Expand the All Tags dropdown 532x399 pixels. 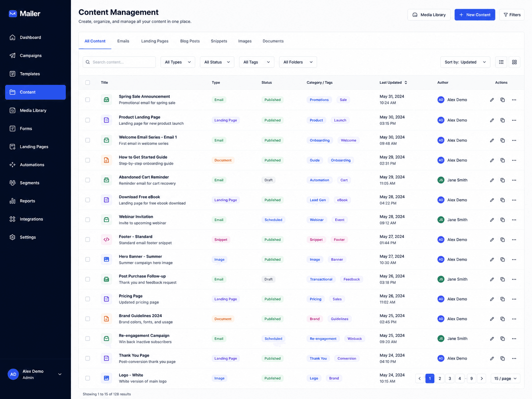click(x=256, y=62)
